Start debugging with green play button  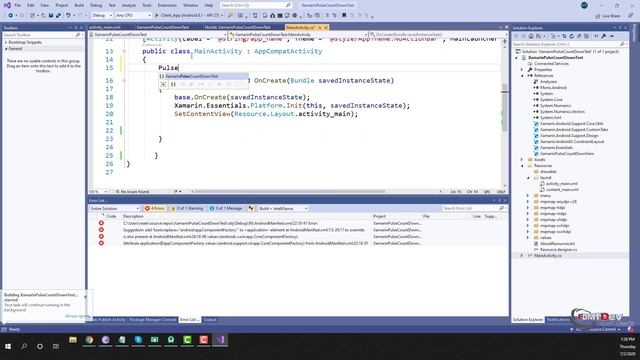click(x=156, y=16)
